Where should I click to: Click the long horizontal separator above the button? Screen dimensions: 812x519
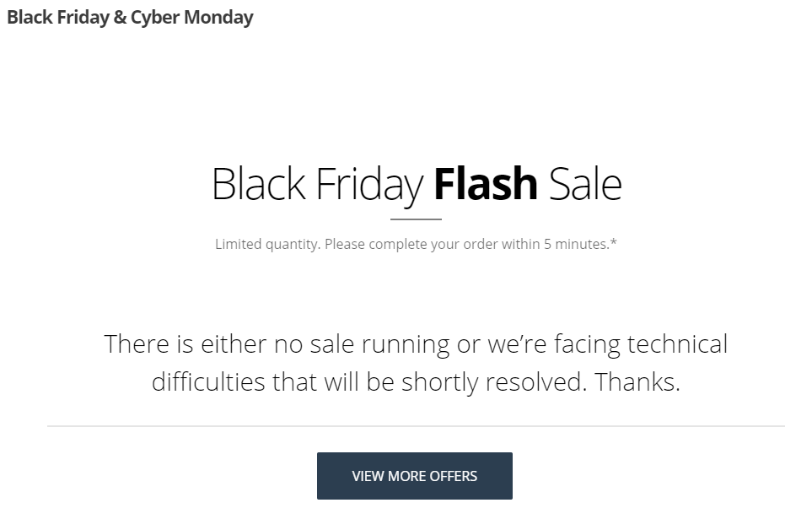416,426
